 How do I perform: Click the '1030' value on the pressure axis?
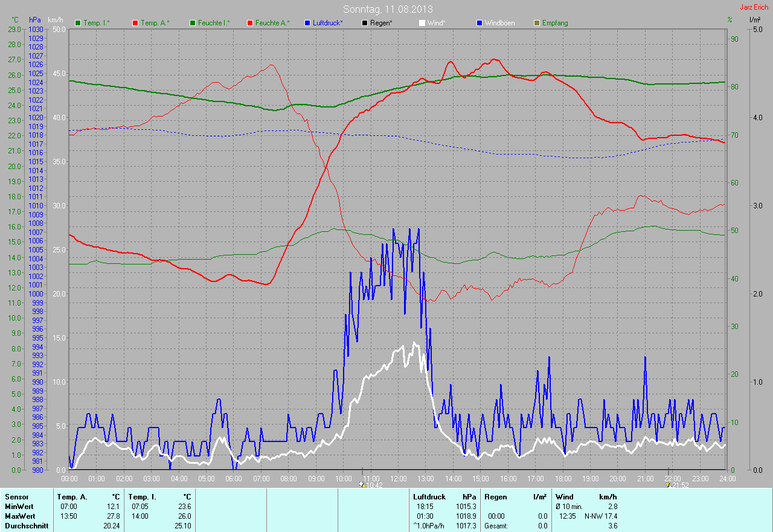tap(36, 29)
